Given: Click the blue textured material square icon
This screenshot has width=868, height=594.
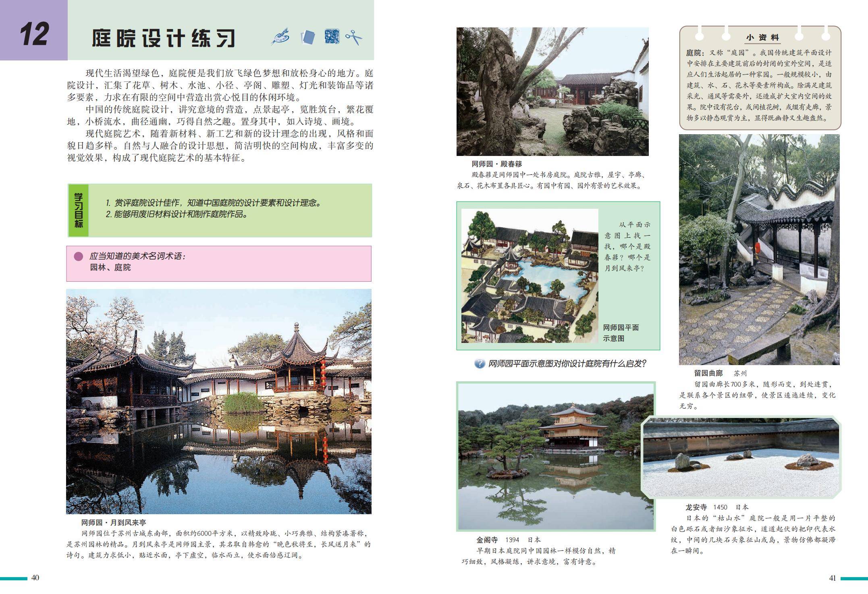Looking at the screenshot, I should 332,36.
